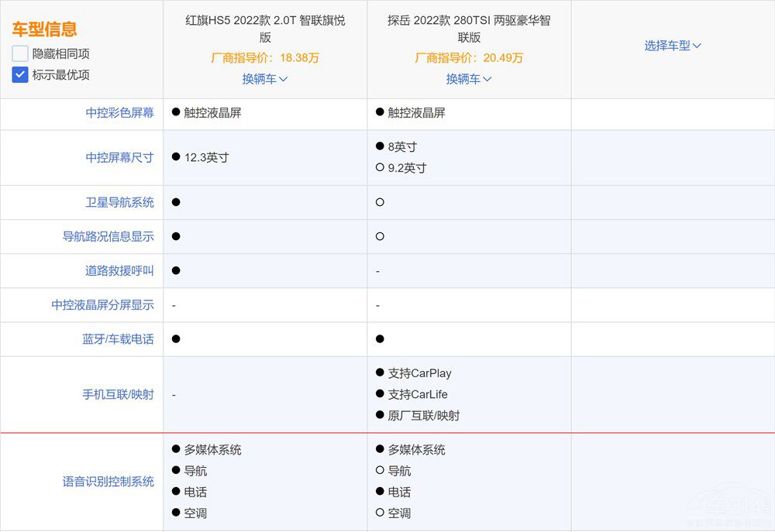Viewport: 775px width, 532px height.
Task: Check the 隐藏相同项 checkbox
Action: (20, 54)
